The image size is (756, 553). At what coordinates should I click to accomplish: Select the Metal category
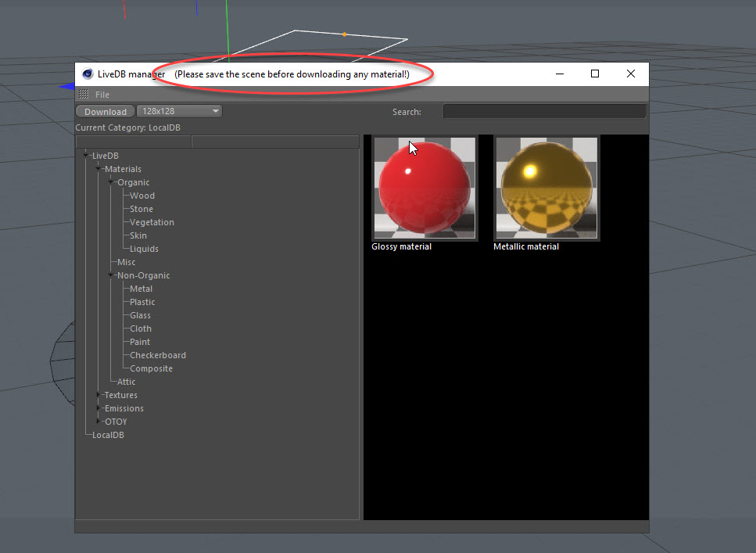tap(142, 289)
